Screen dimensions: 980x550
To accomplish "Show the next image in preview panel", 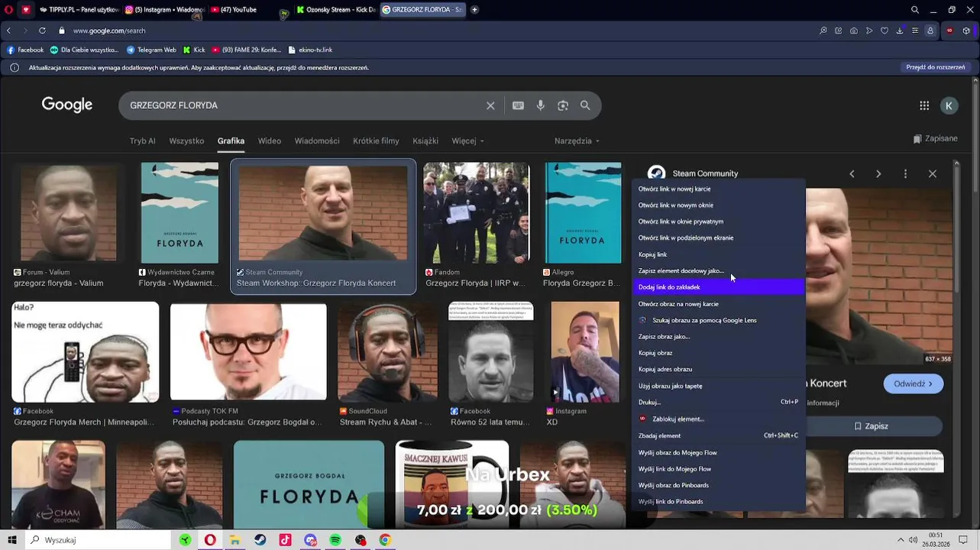I will 878,173.
